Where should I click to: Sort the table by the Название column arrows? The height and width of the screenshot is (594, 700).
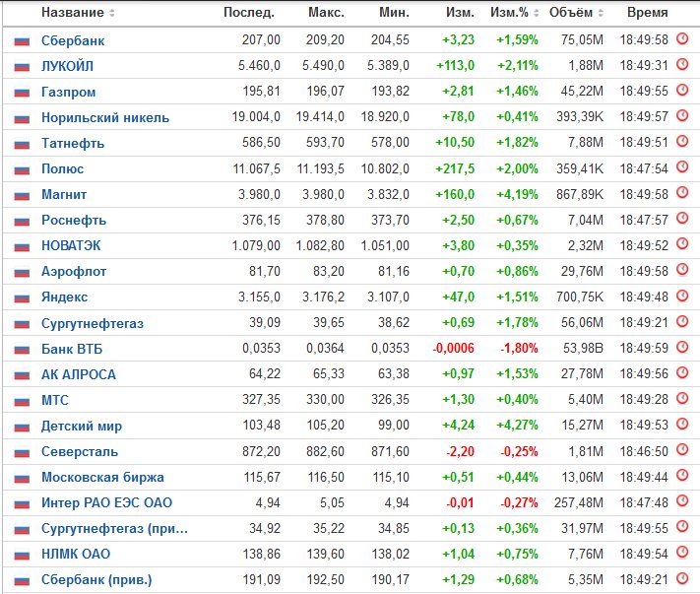tap(111, 13)
